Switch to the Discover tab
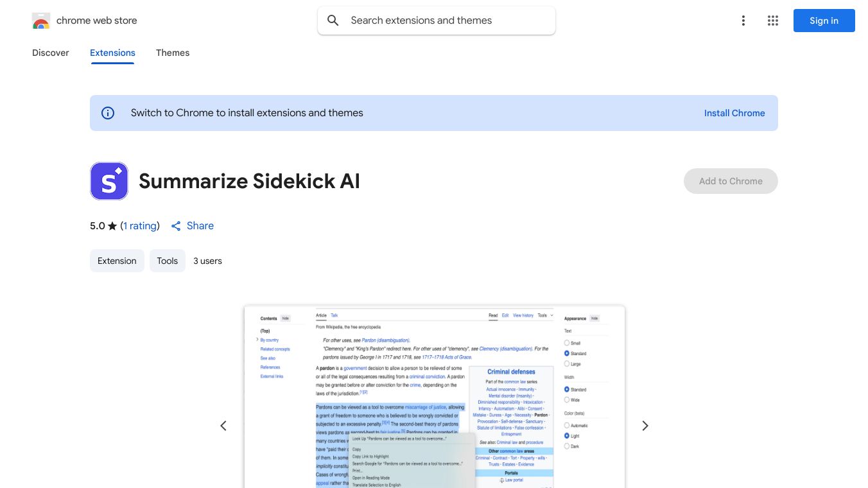This screenshot has width=868, height=488. point(51,53)
